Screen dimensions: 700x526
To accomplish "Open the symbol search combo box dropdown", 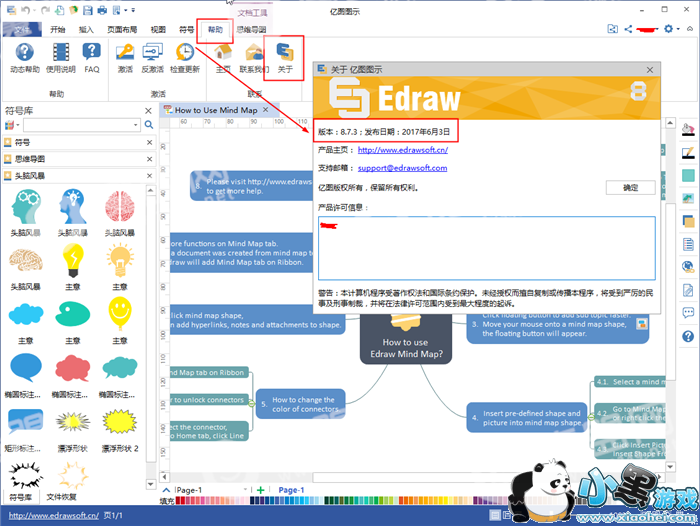I will click(x=135, y=125).
